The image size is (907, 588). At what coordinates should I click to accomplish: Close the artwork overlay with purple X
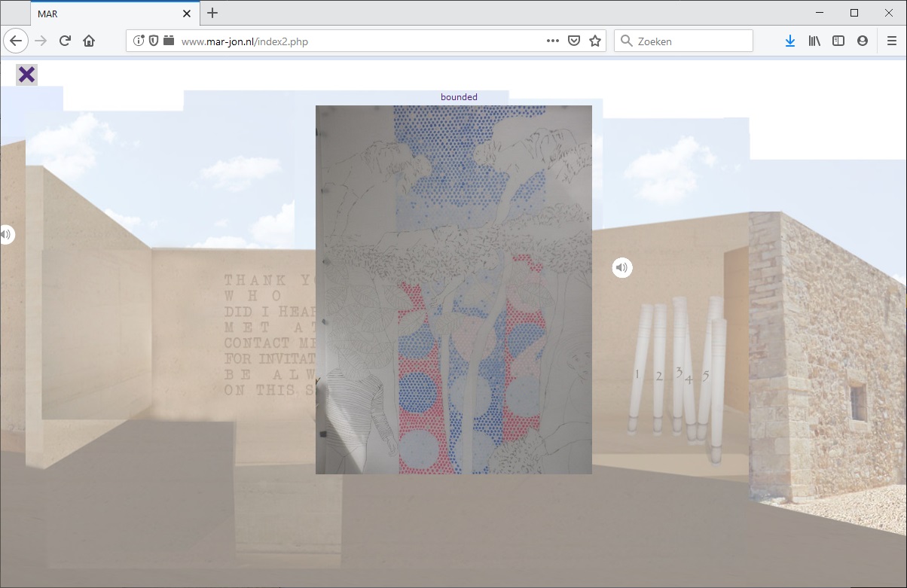(26, 75)
